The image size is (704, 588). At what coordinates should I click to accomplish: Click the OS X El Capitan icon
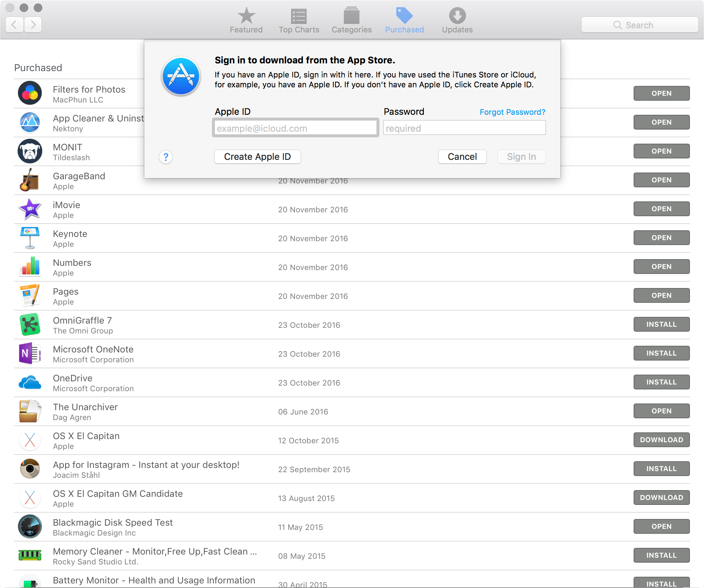[30, 440]
